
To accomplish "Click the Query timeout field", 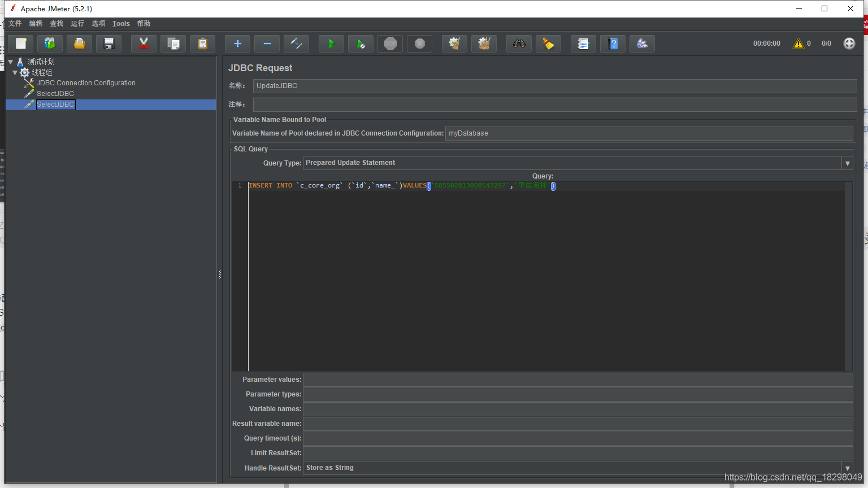I will tap(578, 438).
